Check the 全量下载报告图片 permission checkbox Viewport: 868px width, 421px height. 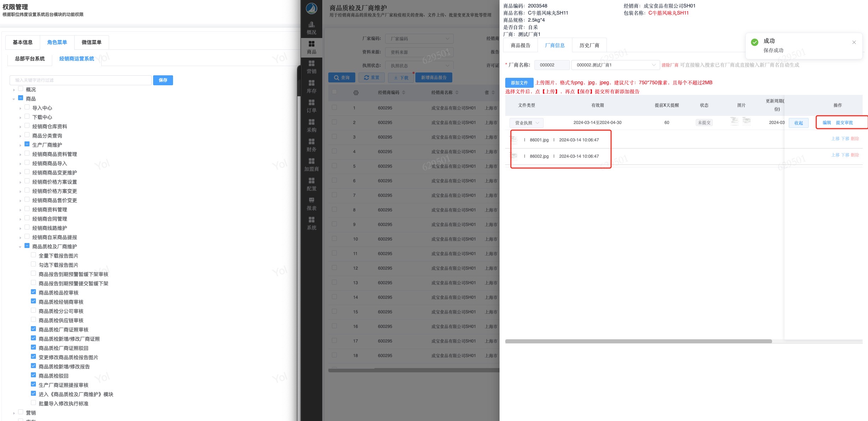pos(33,255)
